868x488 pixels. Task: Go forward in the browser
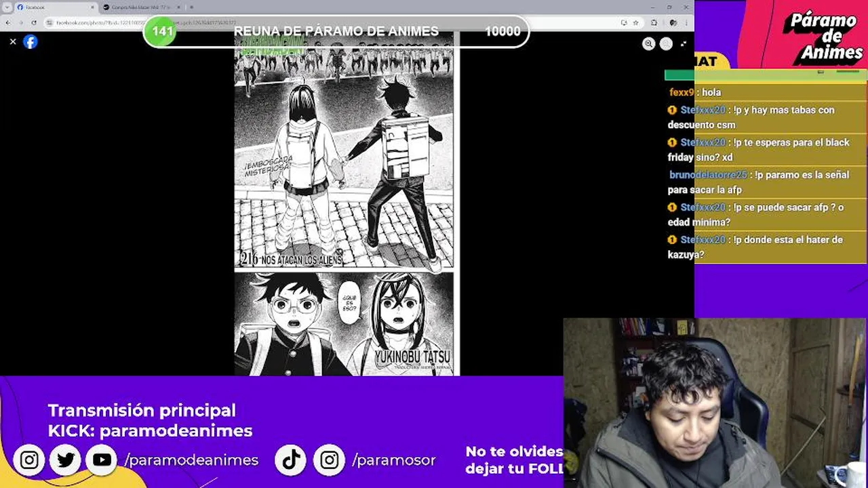pos(21,22)
